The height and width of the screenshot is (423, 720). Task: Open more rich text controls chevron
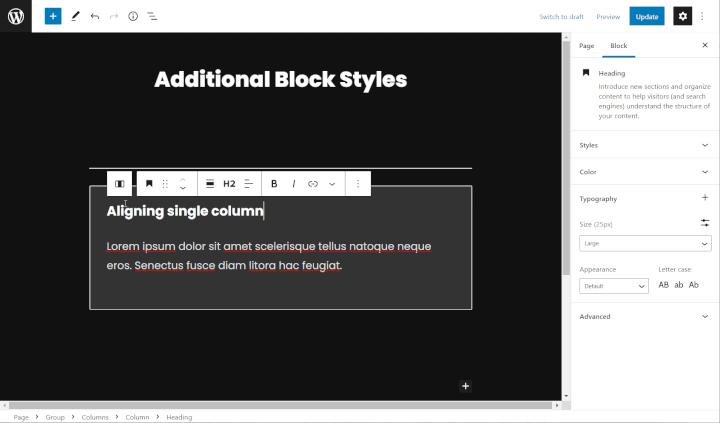click(x=332, y=184)
